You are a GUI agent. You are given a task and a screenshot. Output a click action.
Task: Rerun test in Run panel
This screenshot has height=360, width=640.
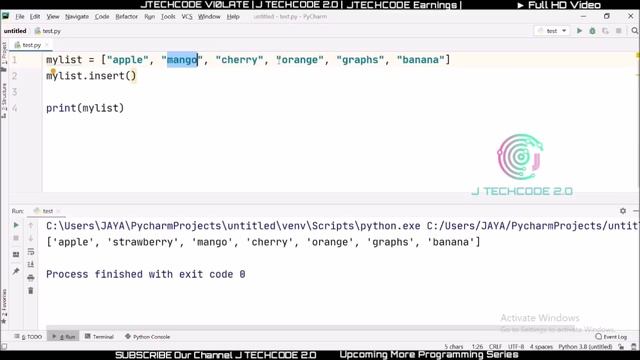pyautogui.click(x=16, y=225)
